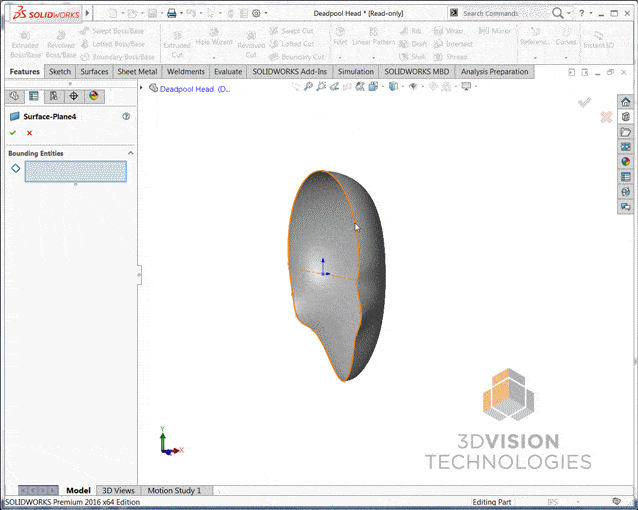Open FeatureManager design tree tab
Image resolution: width=638 pixels, height=510 pixels.
15,96
